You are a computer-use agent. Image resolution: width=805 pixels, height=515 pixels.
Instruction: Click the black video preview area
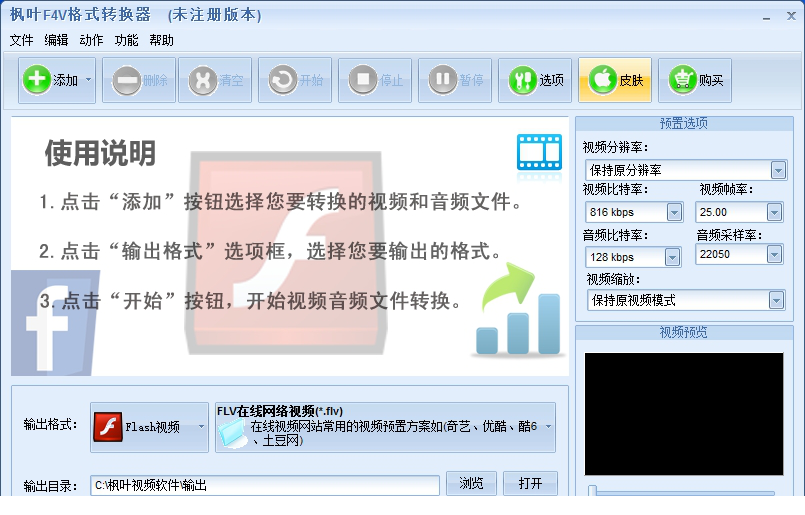[684, 414]
